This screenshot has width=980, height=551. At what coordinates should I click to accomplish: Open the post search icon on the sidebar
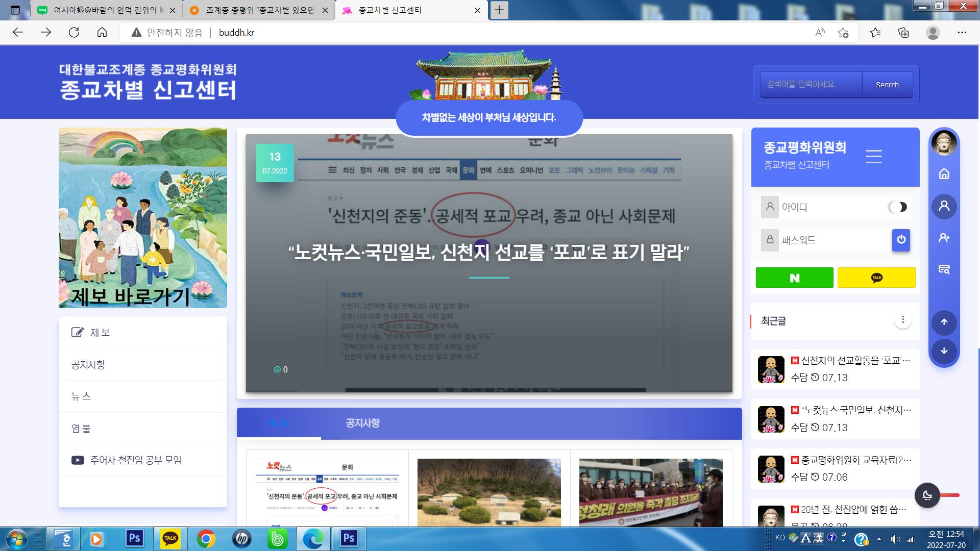(944, 269)
